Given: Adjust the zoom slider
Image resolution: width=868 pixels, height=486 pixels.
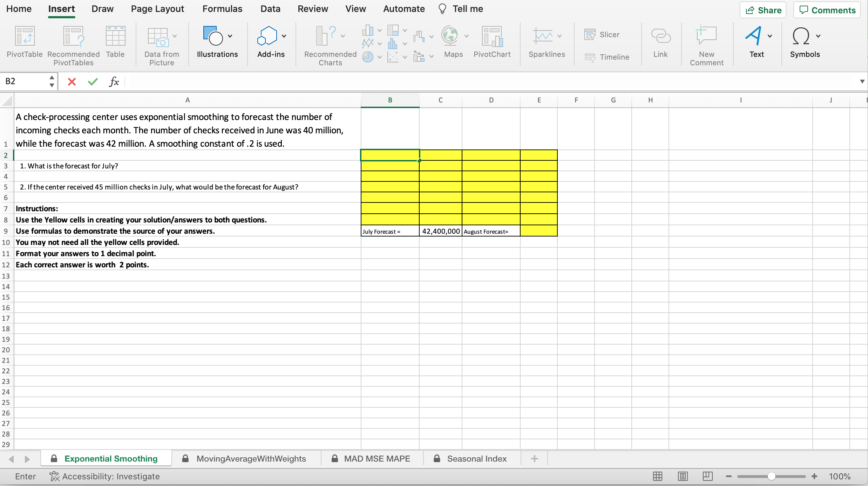Looking at the screenshot, I should (771, 476).
